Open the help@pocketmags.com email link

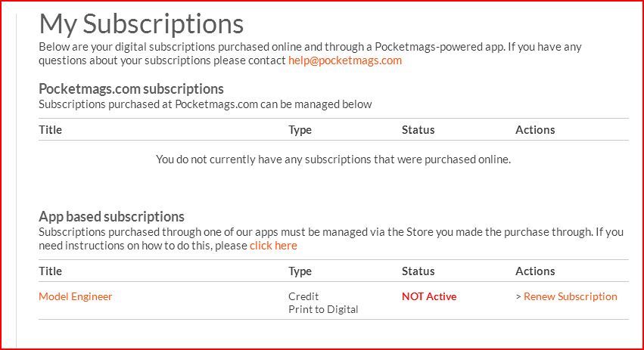pyautogui.click(x=345, y=60)
